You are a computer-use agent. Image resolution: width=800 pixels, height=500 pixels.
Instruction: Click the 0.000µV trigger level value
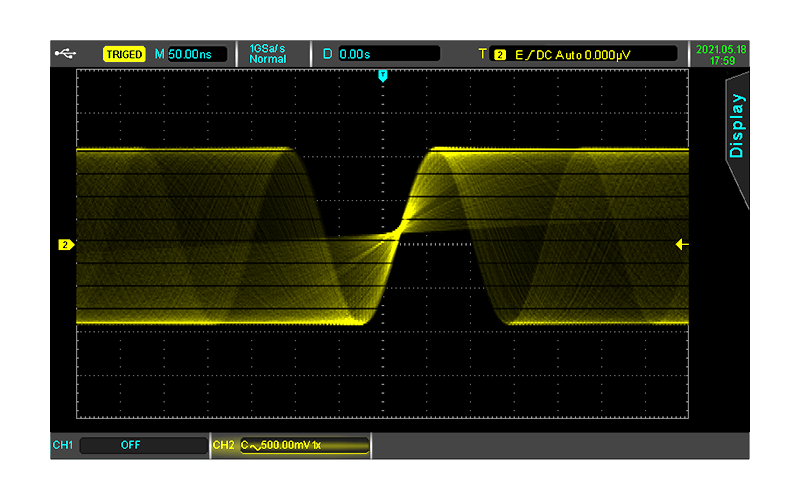(x=608, y=55)
